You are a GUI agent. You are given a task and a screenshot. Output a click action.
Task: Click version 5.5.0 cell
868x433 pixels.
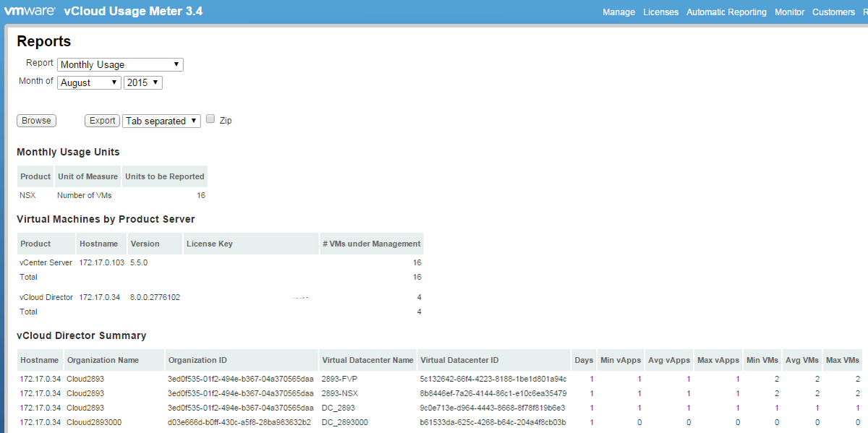pos(139,262)
